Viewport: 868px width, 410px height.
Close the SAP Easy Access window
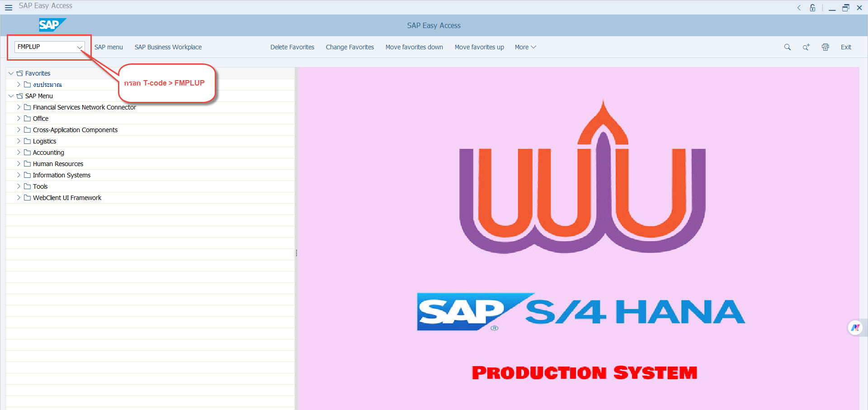(x=859, y=8)
